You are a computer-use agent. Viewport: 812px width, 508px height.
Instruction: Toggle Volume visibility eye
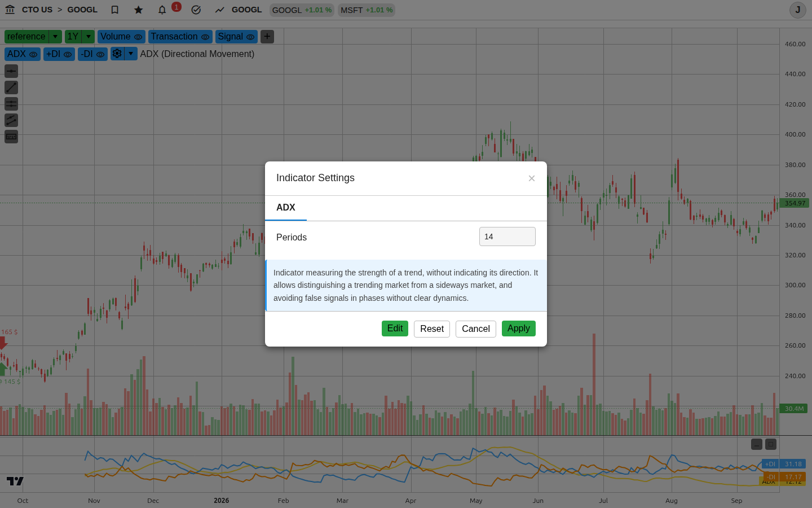tap(138, 37)
